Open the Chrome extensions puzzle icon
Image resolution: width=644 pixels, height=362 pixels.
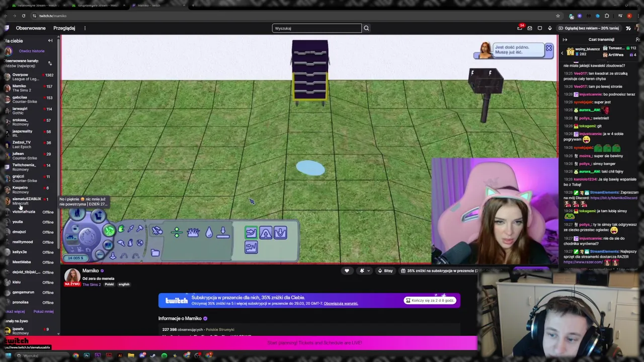[x=607, y=16]
